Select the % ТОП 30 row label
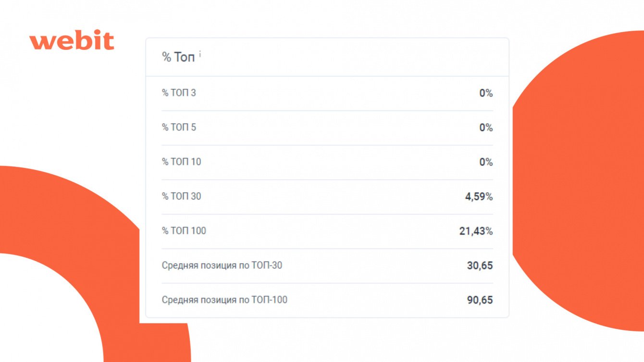The width and height of the screenshot is (644, 362). point(181,196)
